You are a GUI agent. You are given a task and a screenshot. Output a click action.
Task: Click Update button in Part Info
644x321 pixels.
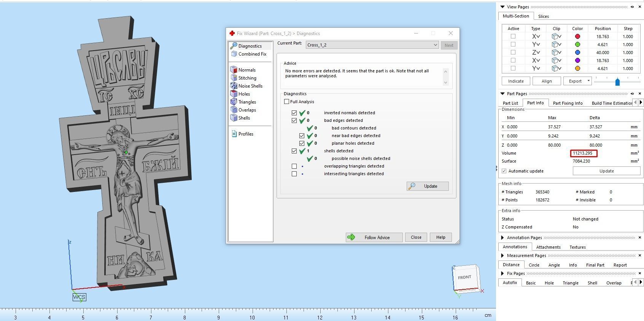606,171
